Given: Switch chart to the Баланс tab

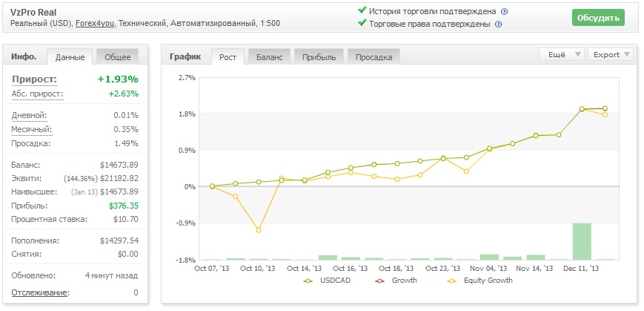Looking at the screenshot, I should click(x=270, y=56).
